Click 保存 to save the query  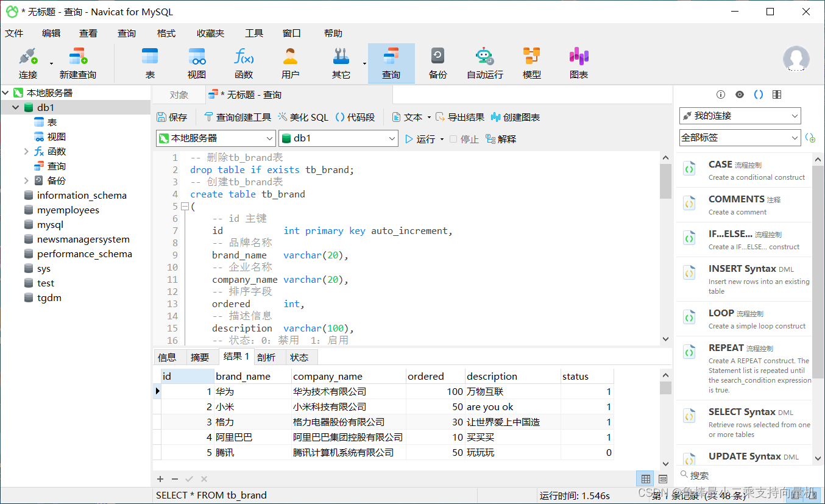172,117
